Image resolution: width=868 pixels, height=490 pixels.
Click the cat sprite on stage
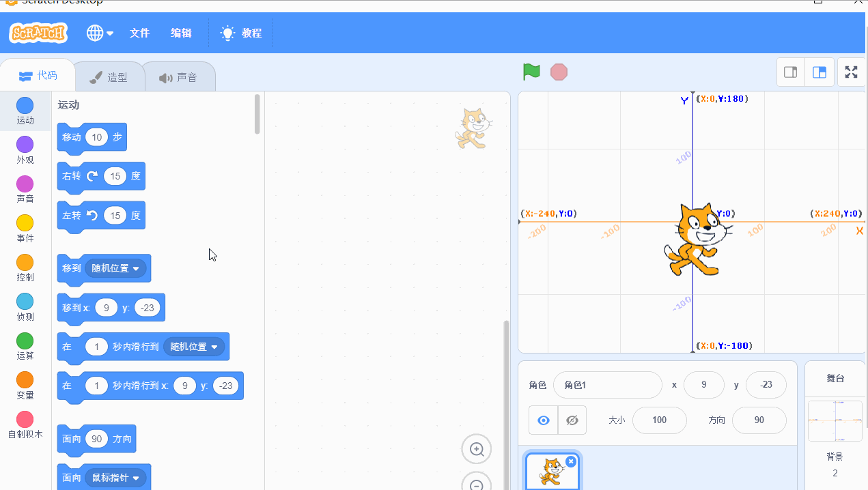(697, 239)
